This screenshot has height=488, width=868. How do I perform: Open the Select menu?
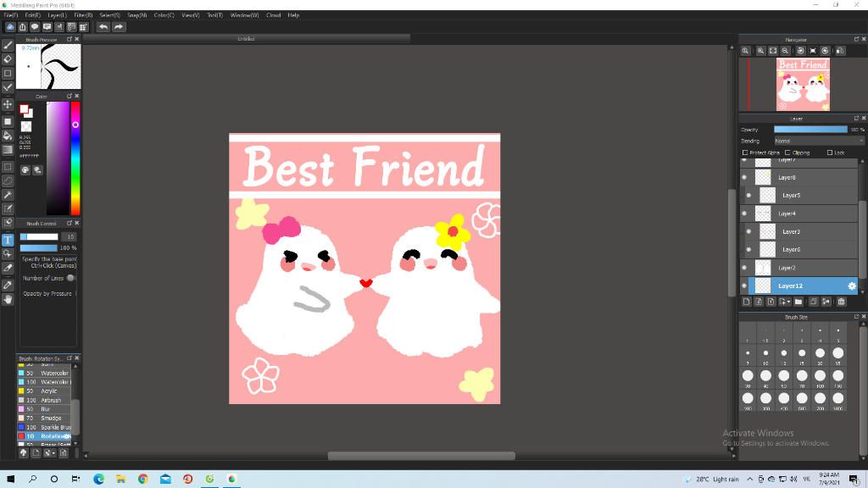click(x=109, y=15)
